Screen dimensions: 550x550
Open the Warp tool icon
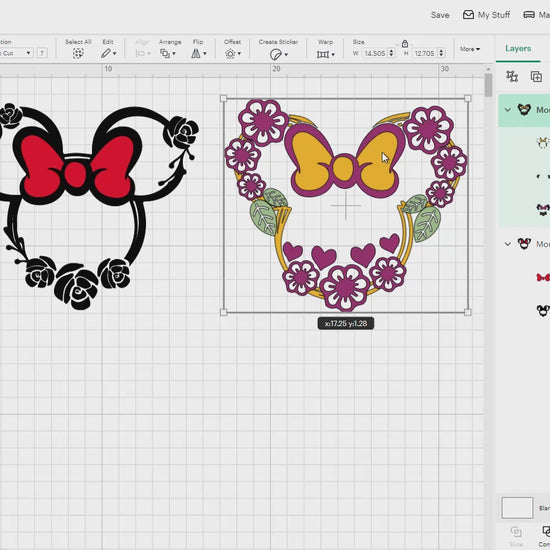coord(323,54)
